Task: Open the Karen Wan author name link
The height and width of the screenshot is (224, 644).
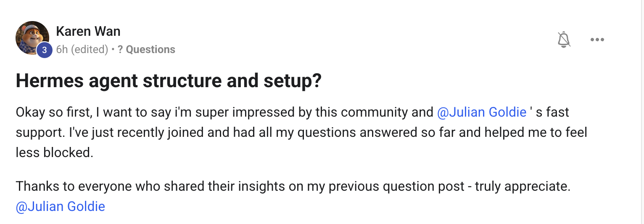Action: (88, 31)
